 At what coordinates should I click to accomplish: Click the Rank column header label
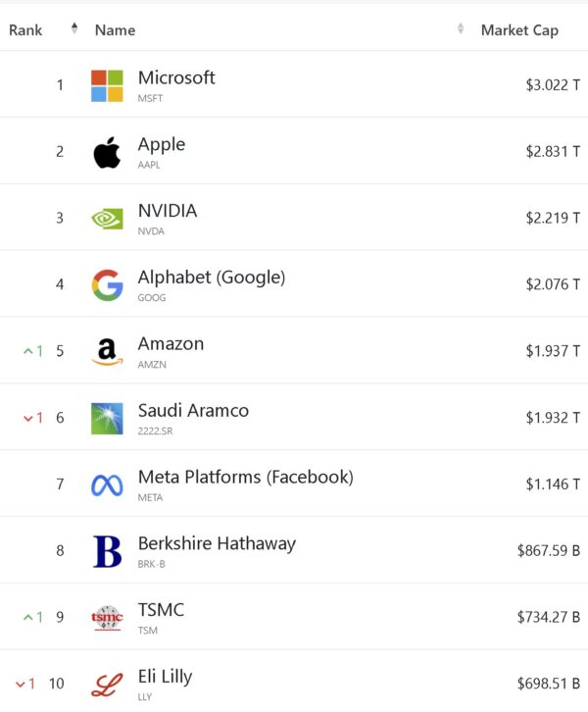25,30
